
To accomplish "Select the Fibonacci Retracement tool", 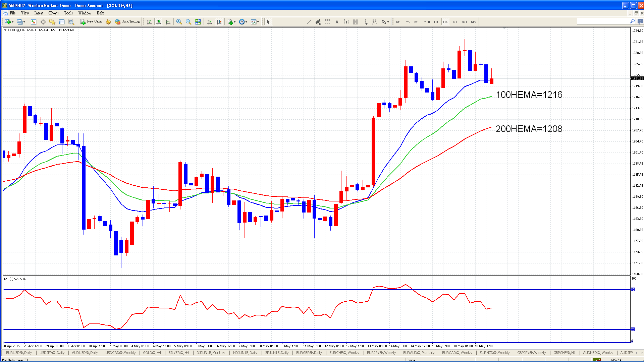I will (327, 22).
